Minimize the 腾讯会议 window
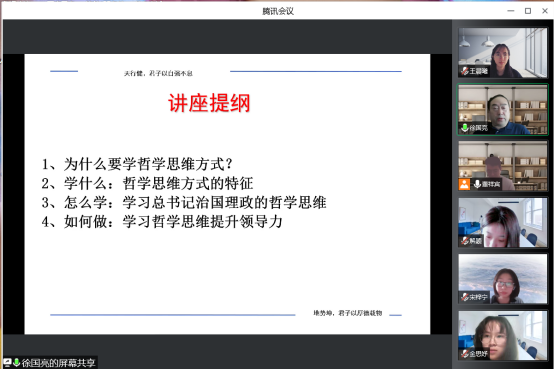The width and height of the screenshot is (554, 369). 511,11
